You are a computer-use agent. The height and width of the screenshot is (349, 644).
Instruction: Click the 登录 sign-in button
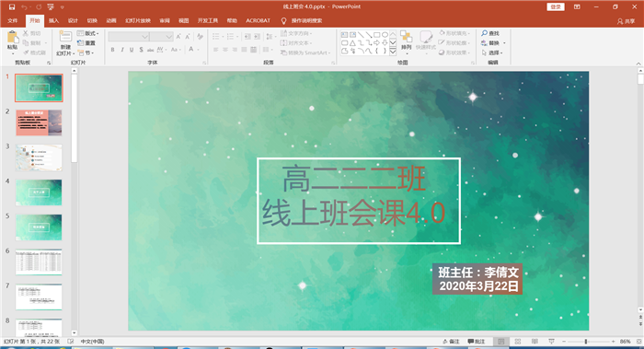[556, 7]
